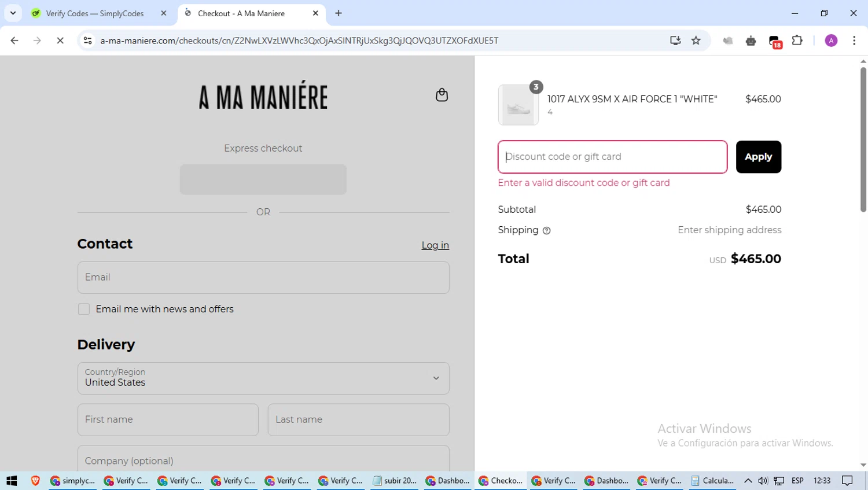The width and height of the screenshot is (868, 490).
Task: Open the robot extension icon
Action: coord(751,40)
